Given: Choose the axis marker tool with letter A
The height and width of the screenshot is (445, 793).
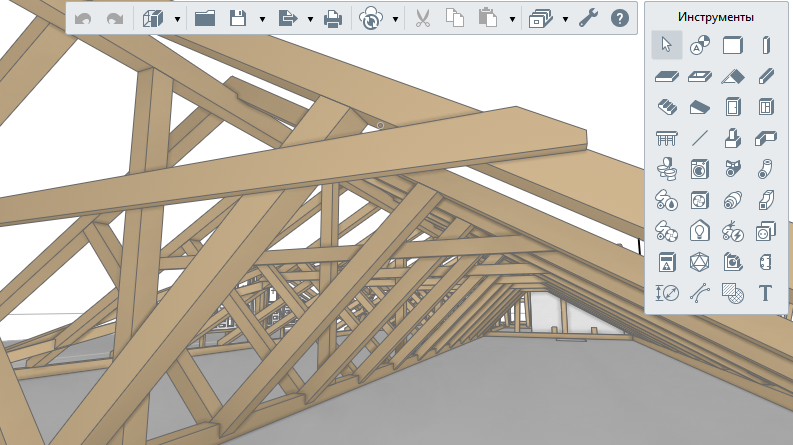Looking at the screenshot, I should click(x=700, y=45).
